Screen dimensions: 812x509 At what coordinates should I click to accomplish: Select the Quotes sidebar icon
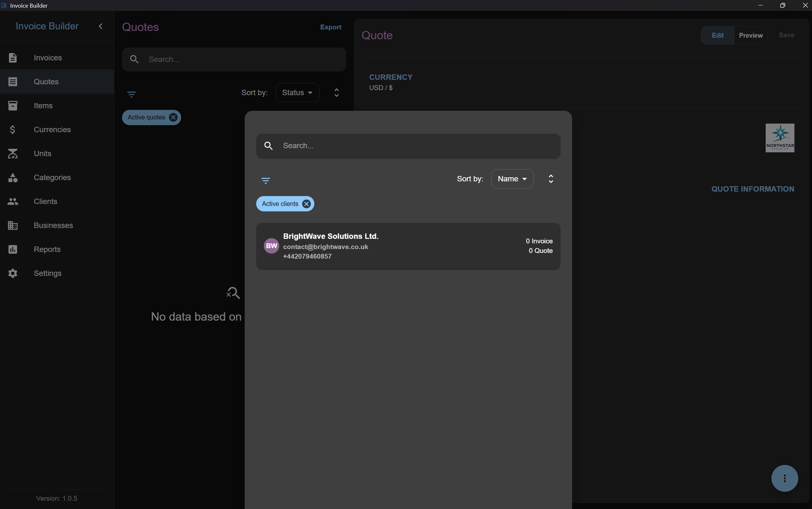13,82
